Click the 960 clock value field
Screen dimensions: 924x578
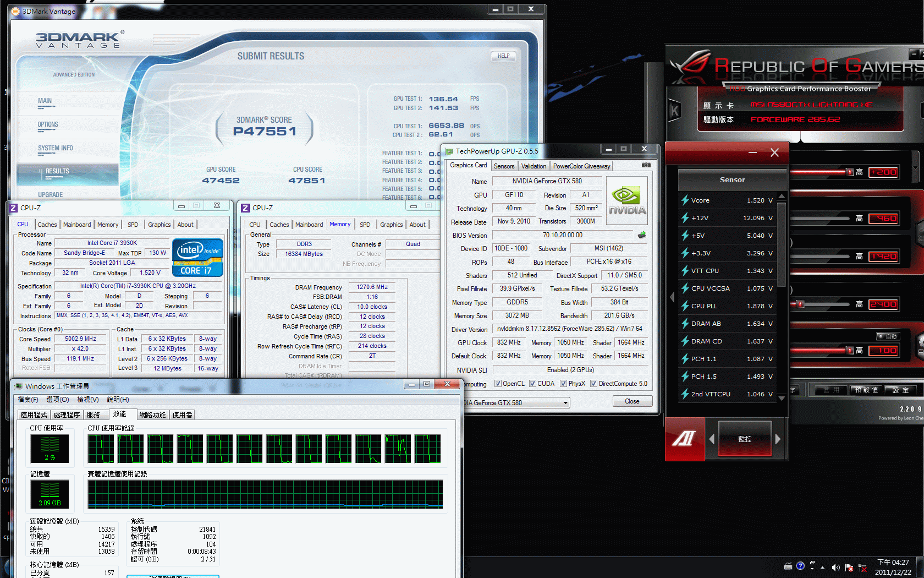tap(883, 219)
